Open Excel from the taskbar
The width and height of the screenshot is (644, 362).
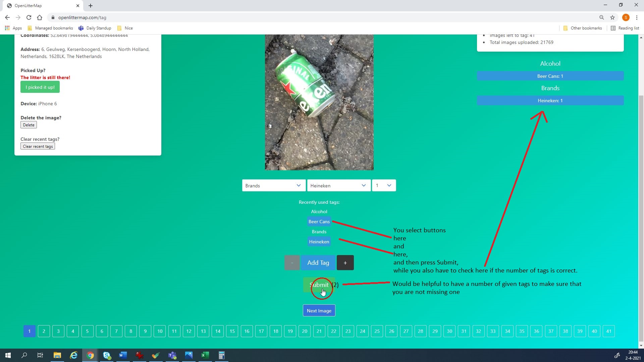tap(205, 355)
